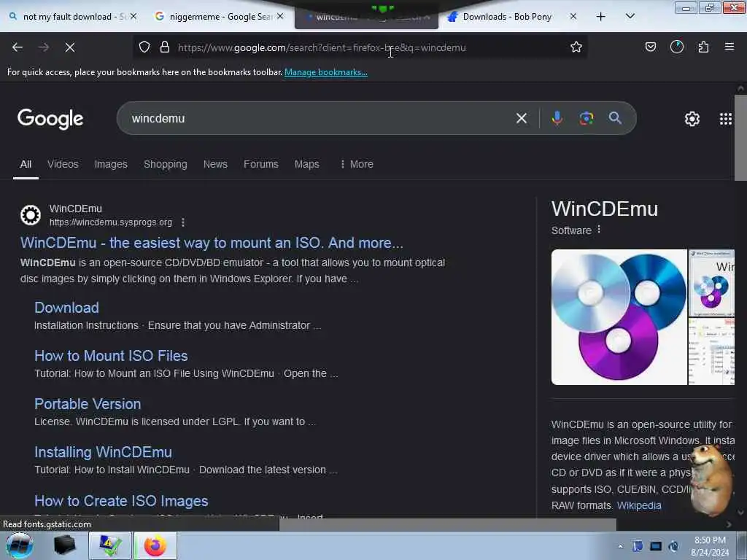Open the Download sitelink
Screen dimensions: 747x560
click(x=66, y=308)
